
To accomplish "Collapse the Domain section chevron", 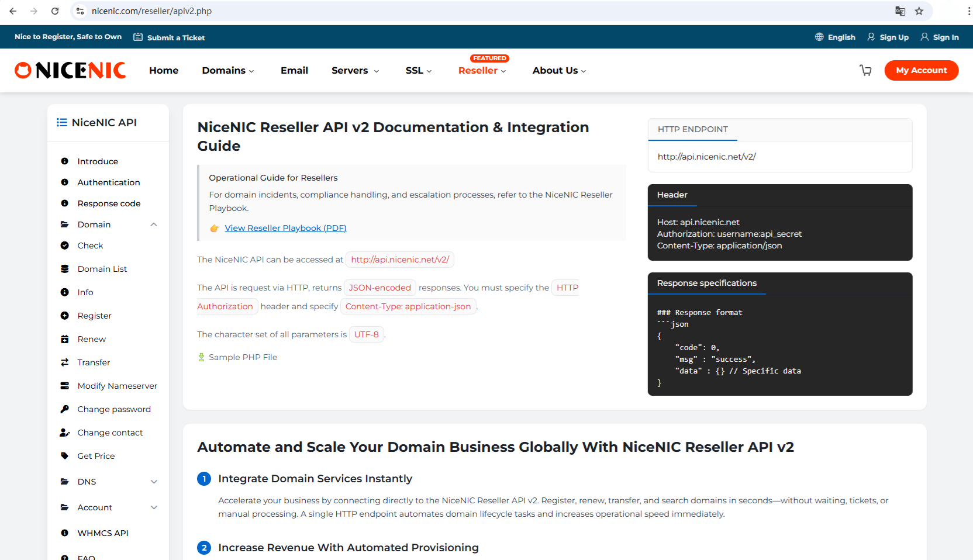I will click(x=154, y=224).
